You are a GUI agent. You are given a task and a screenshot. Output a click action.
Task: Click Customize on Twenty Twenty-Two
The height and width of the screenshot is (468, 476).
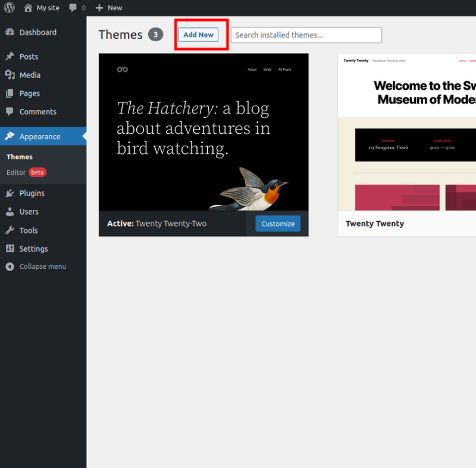[278, 224]
